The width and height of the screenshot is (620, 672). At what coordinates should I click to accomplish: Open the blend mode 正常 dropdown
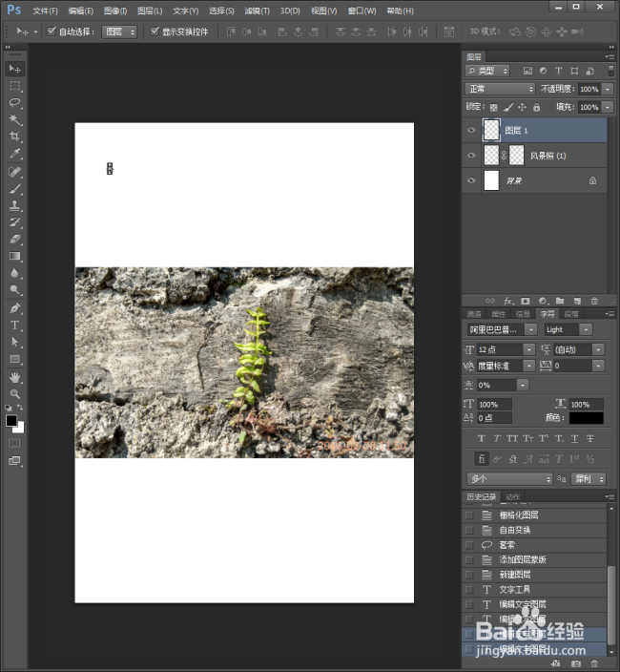pos(501,89)
